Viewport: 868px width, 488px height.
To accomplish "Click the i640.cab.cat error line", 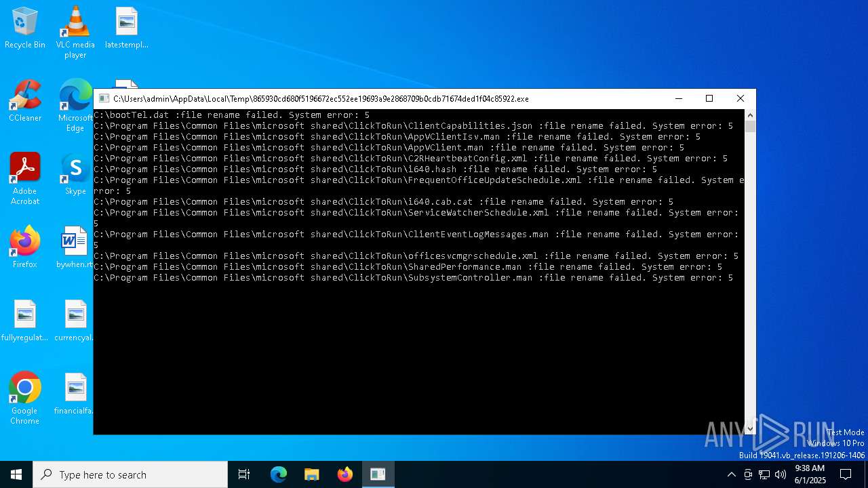I will [x=383, y=202].
